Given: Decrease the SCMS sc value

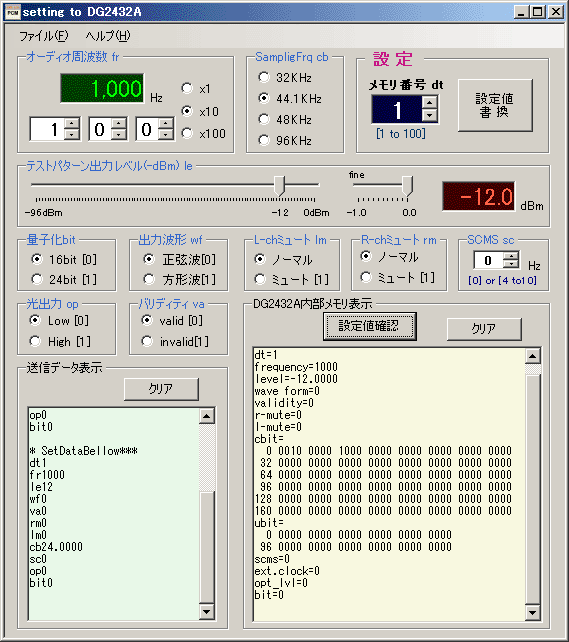Looking at the screenshot, I should [511, 264].
